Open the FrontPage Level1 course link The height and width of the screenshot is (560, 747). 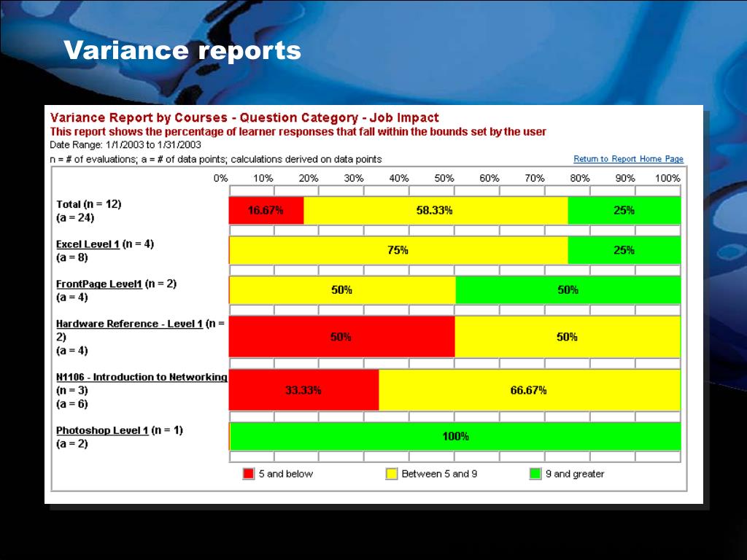tap(99, 284)
